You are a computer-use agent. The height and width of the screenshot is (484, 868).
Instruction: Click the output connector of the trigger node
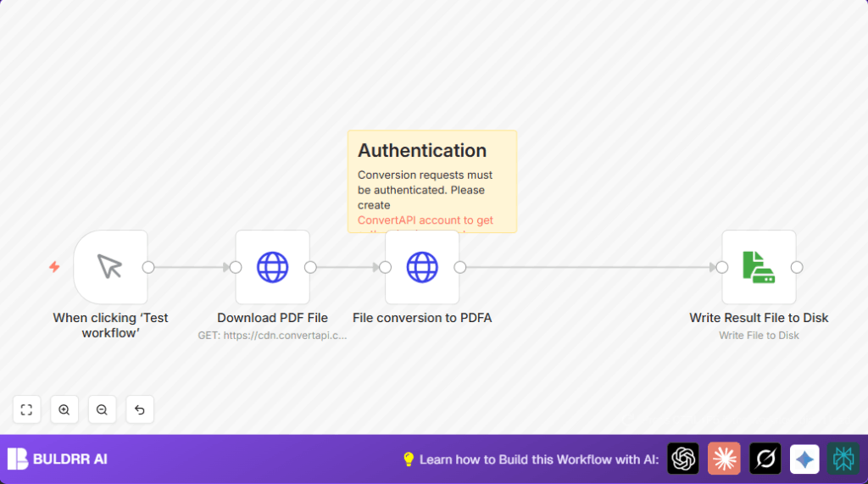148,268
